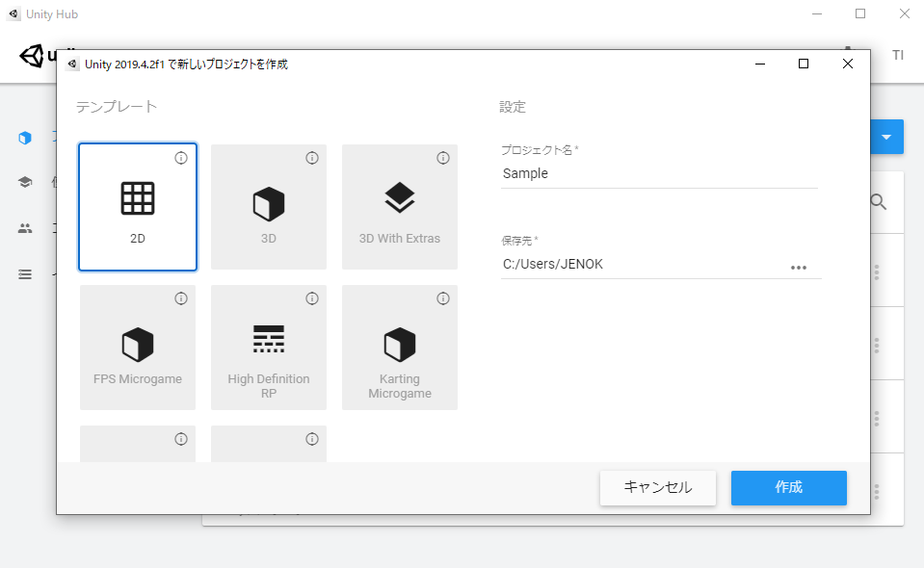
Task: Expand the blue dropdown arrow in Unity Hub
Action: point(886,137)
